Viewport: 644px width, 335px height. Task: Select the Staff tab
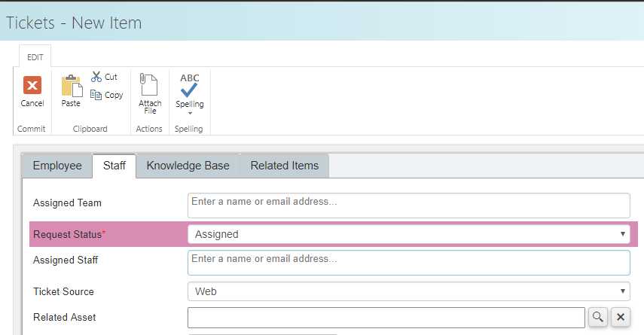click(x=114, y=166)
